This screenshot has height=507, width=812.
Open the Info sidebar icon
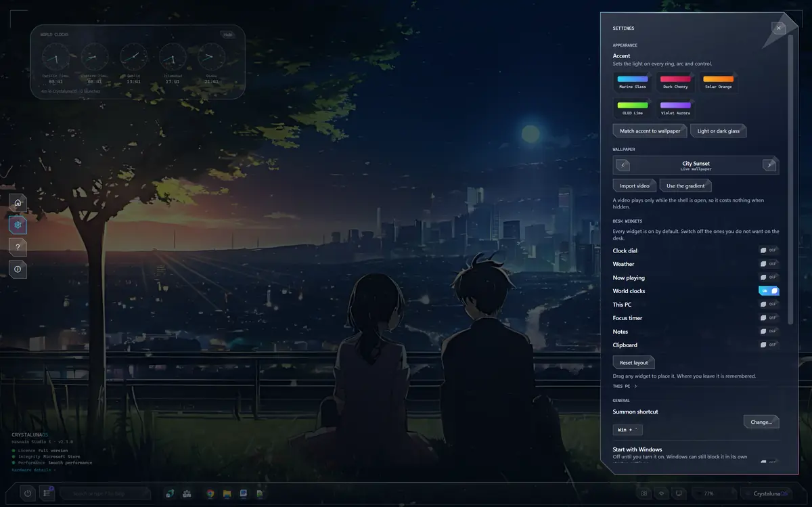tap(18, 269)
